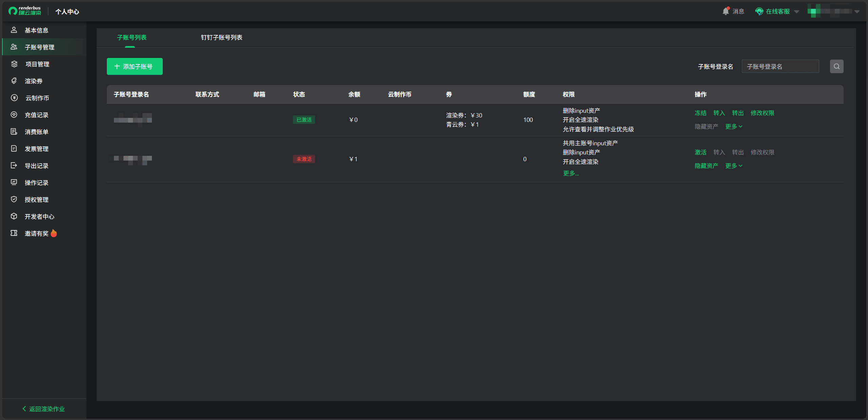This screenshot has height=420, width=868.
Task: Click 渲染券: ¥30 coupon text
Action: [464, 115]
